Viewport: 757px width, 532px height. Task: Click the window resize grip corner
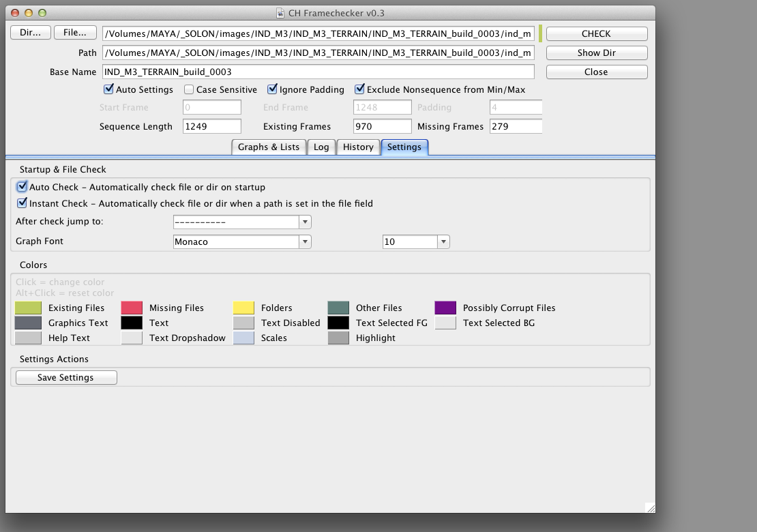coord(651,508)
